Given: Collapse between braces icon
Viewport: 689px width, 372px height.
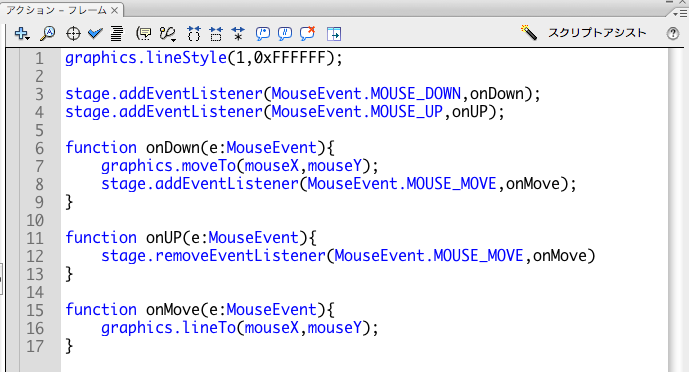Looking at the screenshot, I should pos(194,33).
